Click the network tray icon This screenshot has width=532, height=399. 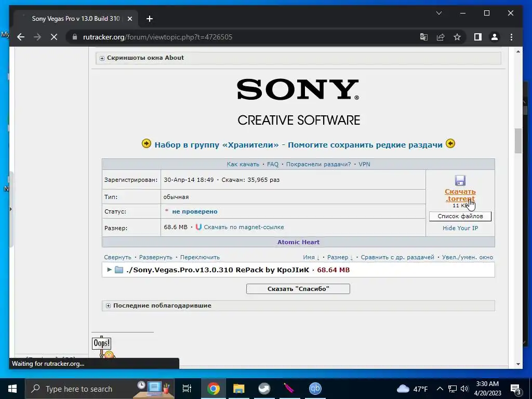pyautogui.click(x=453, y=389)
